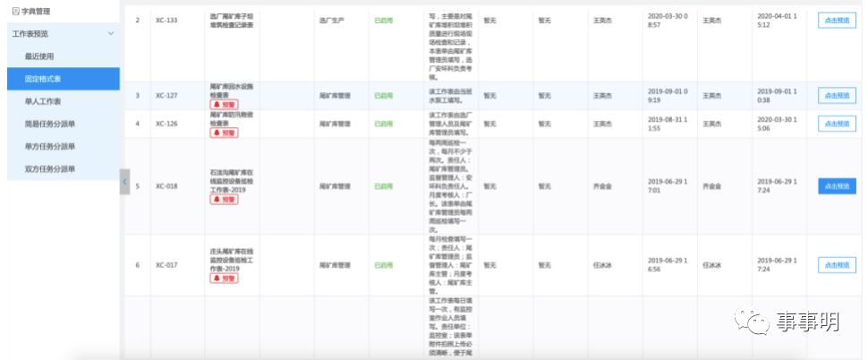Collapse the sidebar with the arrow handle
Image resolution: width=868 pixels, height=360 pixels.
[124, 182]
